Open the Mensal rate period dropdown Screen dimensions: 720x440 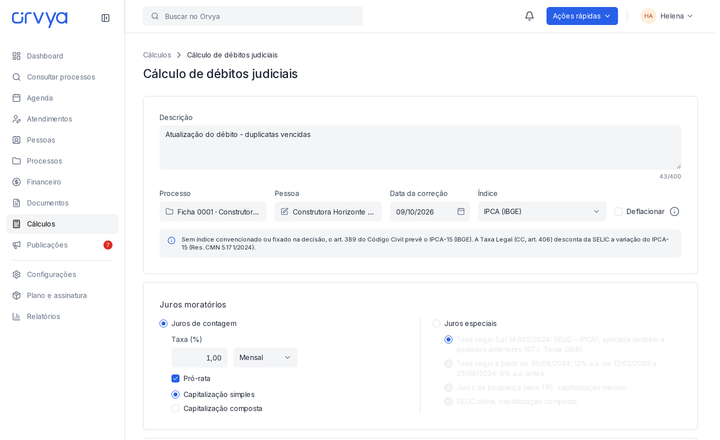[x=265, y=357]
